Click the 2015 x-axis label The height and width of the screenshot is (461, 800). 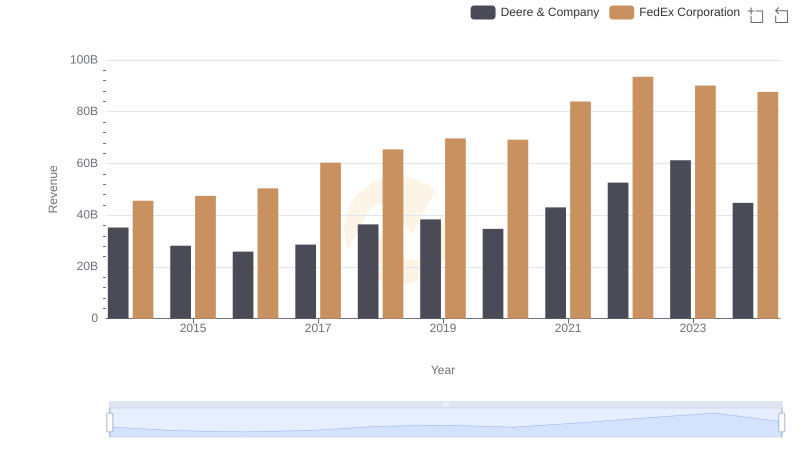click(x=193, y=328)
